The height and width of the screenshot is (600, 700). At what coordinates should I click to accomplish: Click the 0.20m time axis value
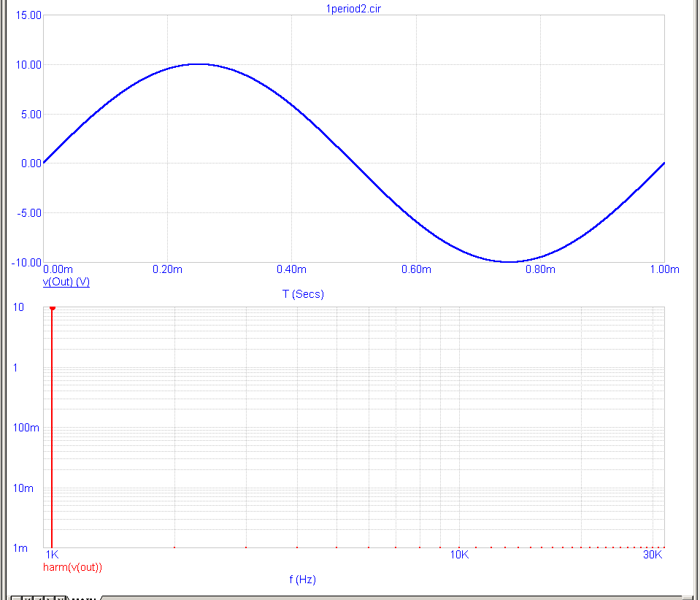tap(167, 269)
